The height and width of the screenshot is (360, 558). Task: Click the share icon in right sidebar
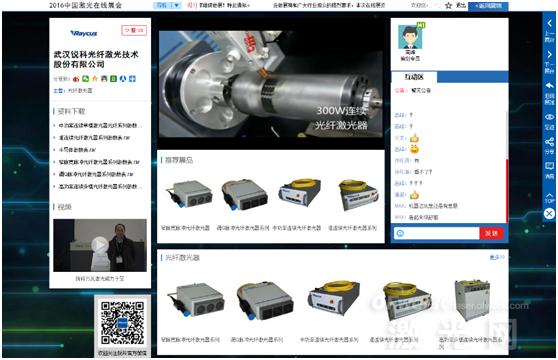pyautogui.click(x=549, y=142)
